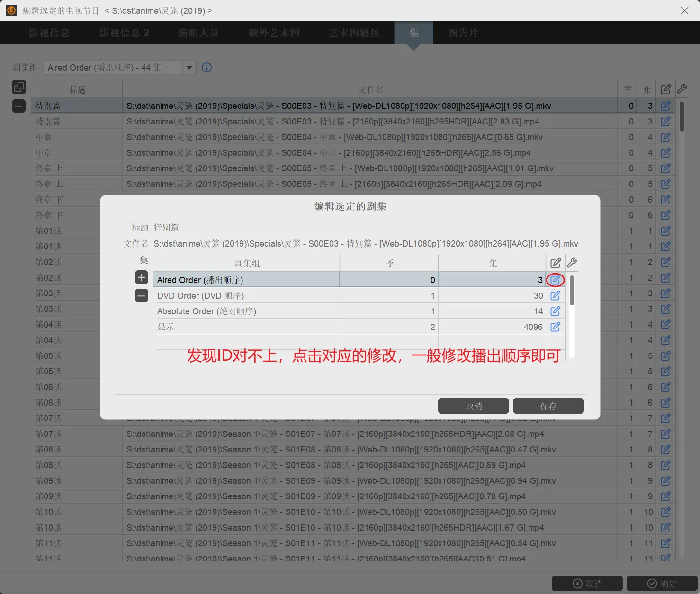
Task: Click 保存 button in episode dialog
Action: tap(548, 406)
